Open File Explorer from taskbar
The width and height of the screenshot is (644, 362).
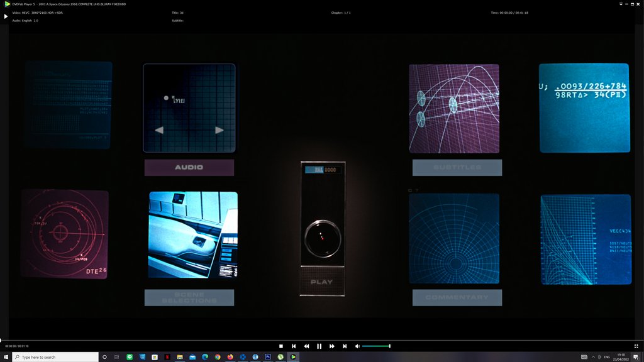click(179, 357)
